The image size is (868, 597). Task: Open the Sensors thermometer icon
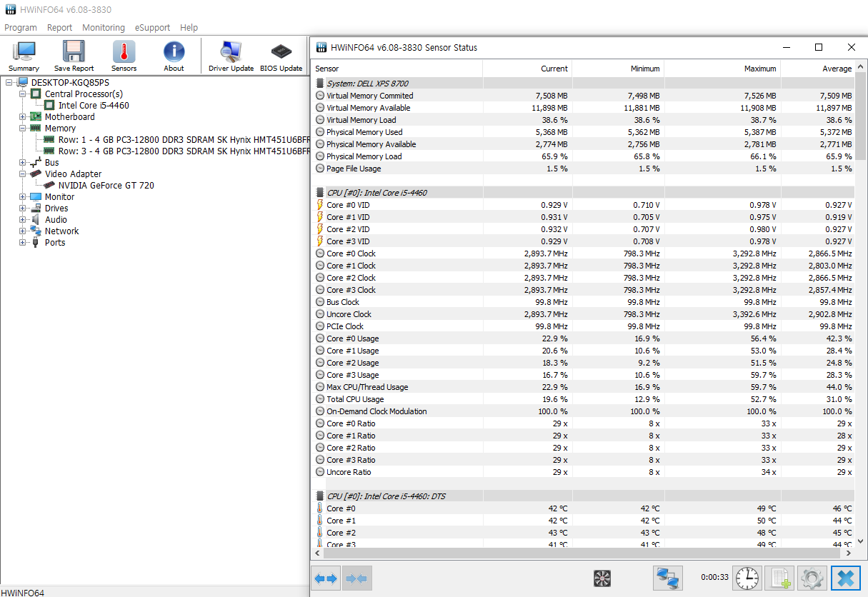[x=124, y=56]
